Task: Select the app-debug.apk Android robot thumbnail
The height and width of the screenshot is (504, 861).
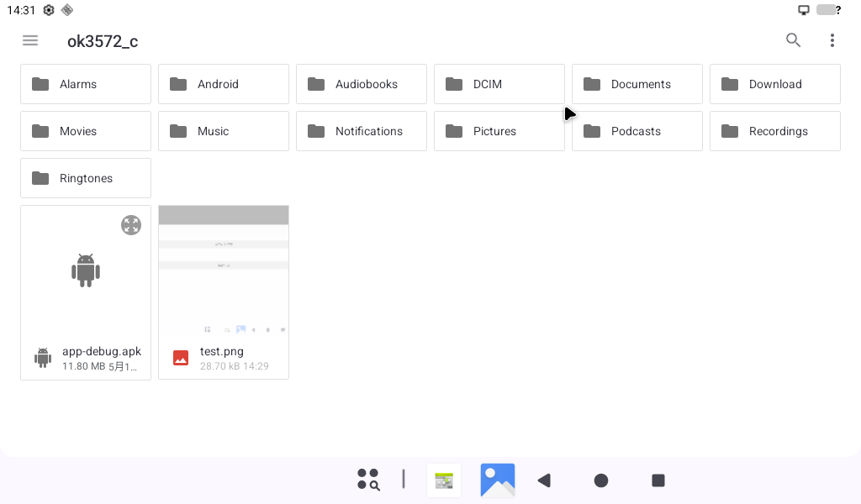Action: click(x=86, y=270)
